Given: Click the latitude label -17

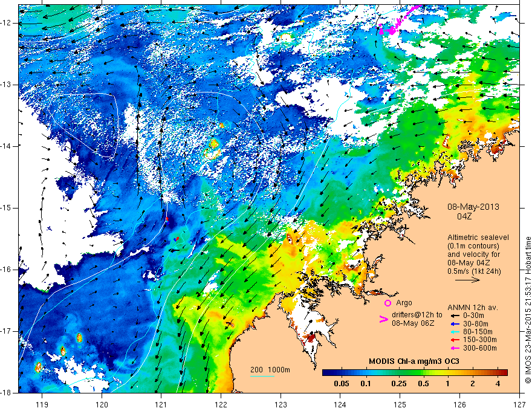Looking at the screenshot, I should coord(6,331).
